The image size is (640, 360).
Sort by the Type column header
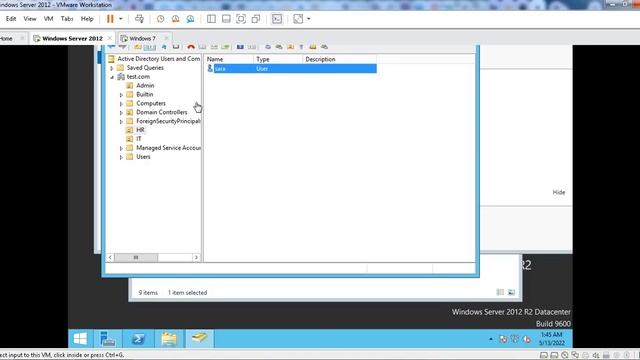tap(278, 59)
